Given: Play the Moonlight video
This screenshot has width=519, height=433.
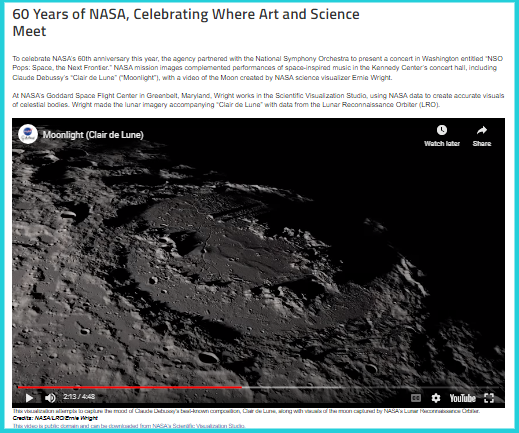Looking at the screenshot, I should click(x=29, y=398).
